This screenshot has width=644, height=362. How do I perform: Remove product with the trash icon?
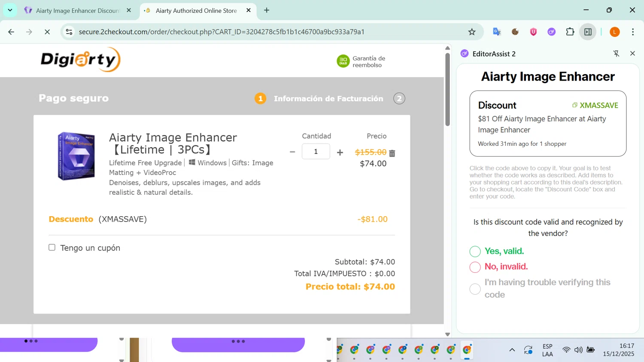pyautogui.click(x=392, y=153)
